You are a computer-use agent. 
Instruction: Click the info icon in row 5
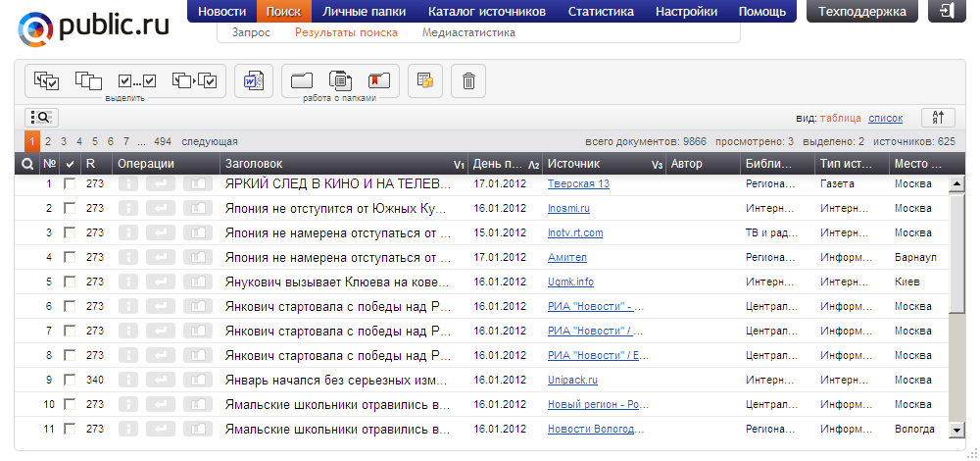click(x=128, y=282)
